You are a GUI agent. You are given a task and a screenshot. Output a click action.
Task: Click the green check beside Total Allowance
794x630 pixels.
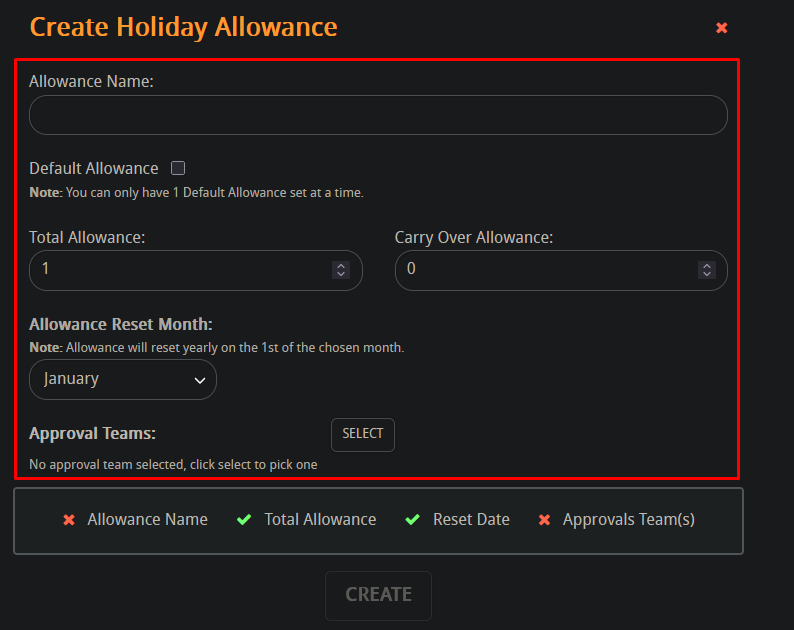pyautogui.click(x=244, y=520)
